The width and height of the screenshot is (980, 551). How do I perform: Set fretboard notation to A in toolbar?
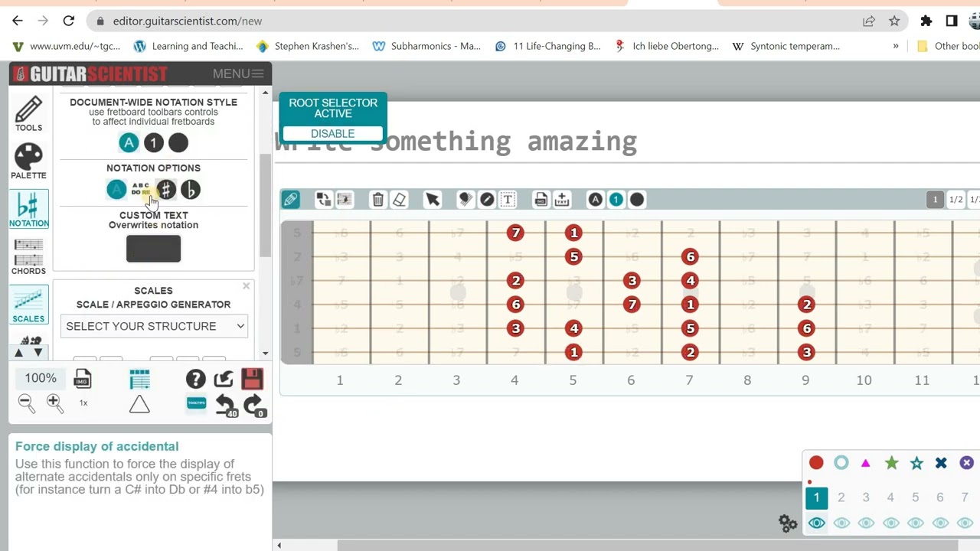tap(595, 200)
